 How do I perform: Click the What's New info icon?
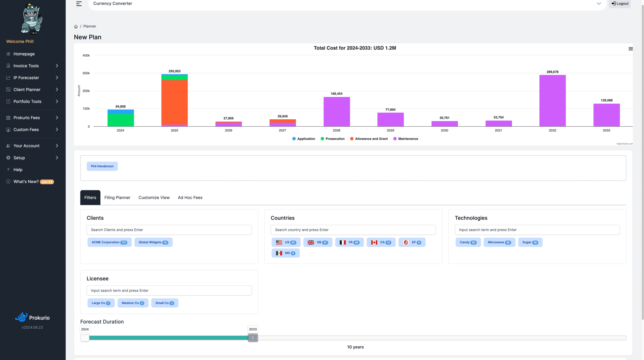[8, 182]
